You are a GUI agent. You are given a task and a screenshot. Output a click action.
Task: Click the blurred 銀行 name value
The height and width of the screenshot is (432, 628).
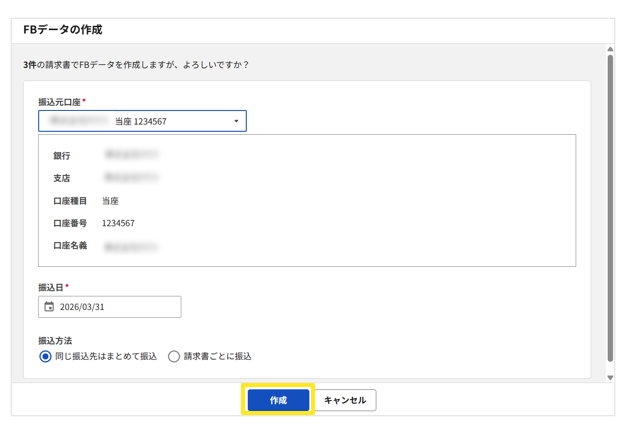point(132,156)
